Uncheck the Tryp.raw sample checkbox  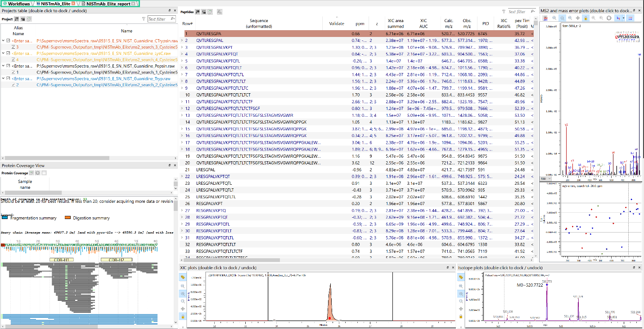[9, 79]
